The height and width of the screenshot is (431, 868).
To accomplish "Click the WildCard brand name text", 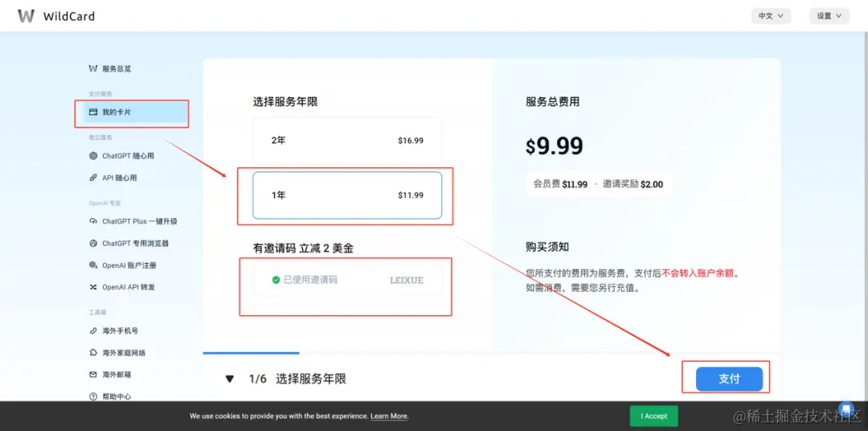I will pyautogui.click(x=69, y=16).
